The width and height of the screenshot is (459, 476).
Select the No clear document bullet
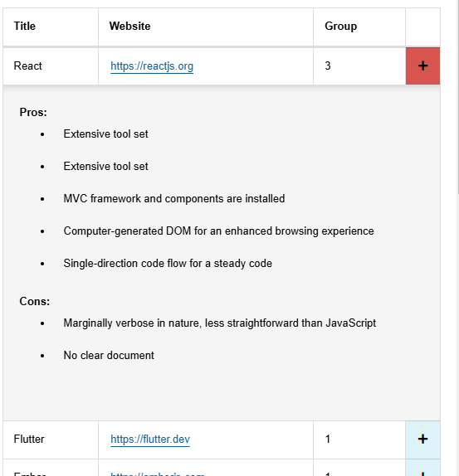pyautogui.click(x=109, y=355)
